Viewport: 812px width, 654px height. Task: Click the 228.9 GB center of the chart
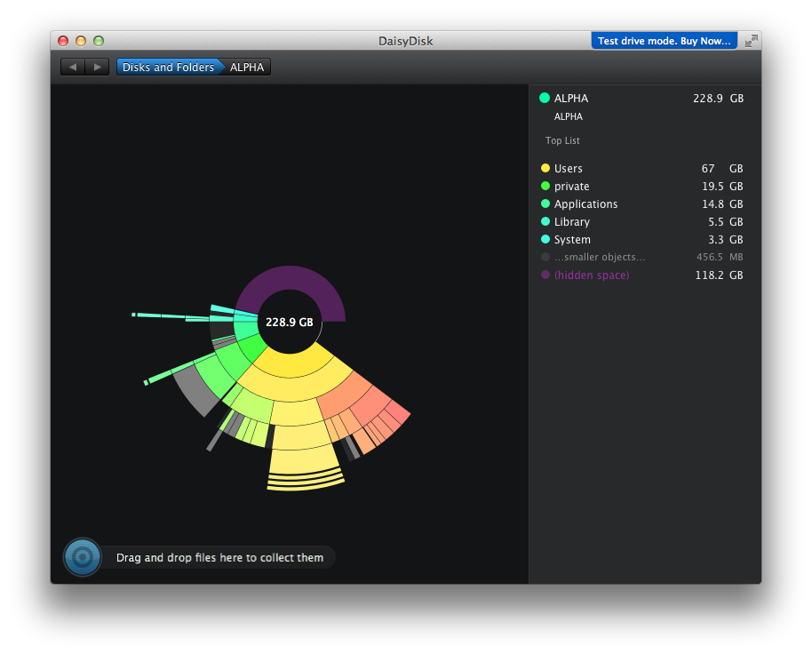point(290,322)
